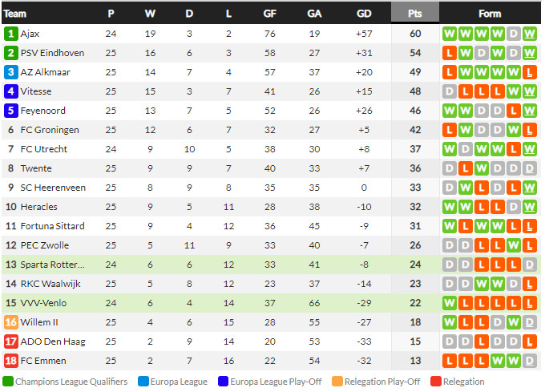Click the win badge in Twente's form
This screenshot has width=545, height=392.
[482, 168]
